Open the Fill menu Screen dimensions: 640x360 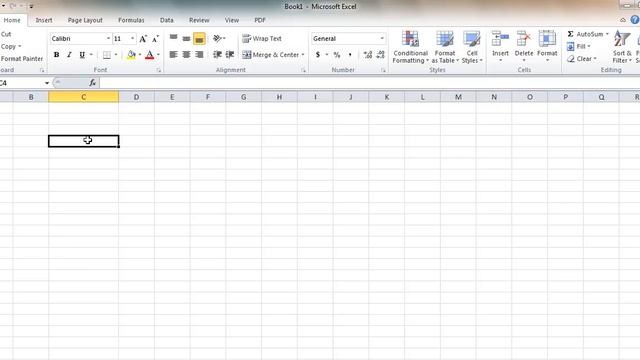click(x=579, y=47)
